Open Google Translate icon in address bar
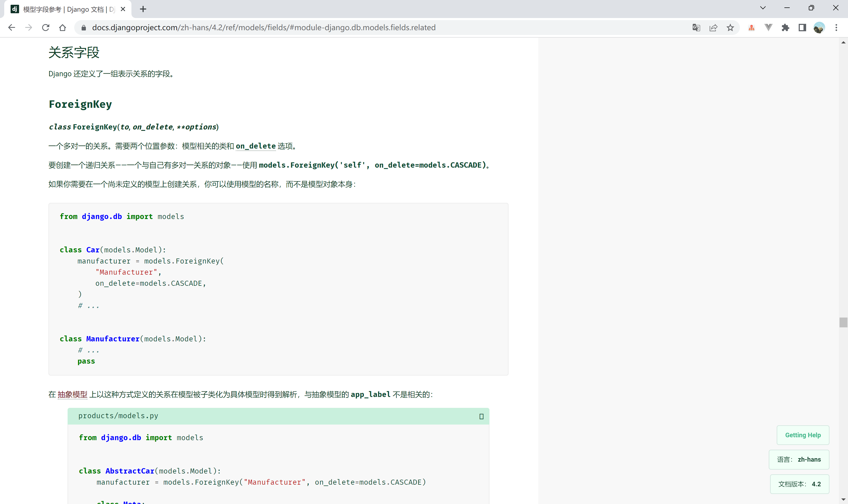The width and height of the screenshot is (848, 504). [x=696, y=28]
